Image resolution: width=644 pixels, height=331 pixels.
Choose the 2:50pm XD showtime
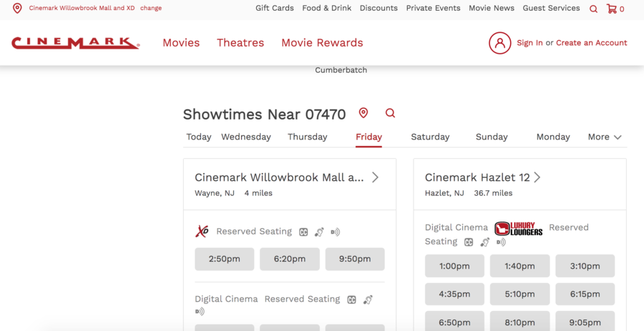(224, 259)
